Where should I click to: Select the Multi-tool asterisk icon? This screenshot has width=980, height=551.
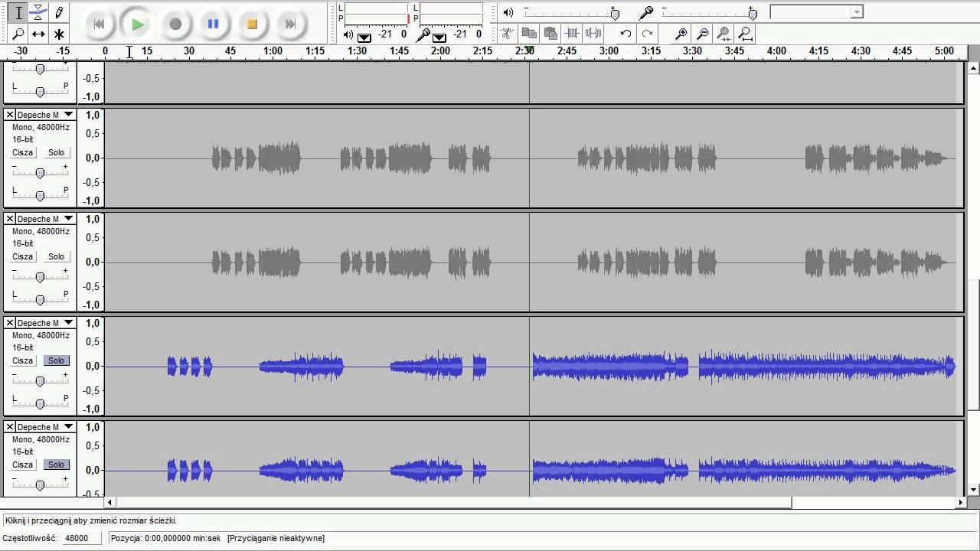[x=59, y=34]
